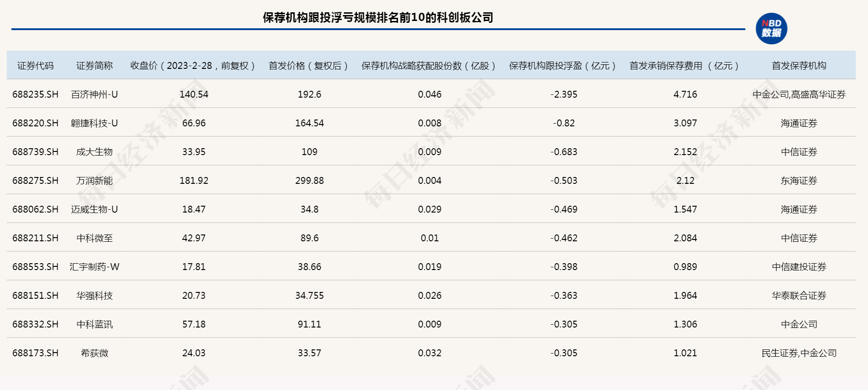
Task: Click closing price 140.54
Action: click(194, 94)
